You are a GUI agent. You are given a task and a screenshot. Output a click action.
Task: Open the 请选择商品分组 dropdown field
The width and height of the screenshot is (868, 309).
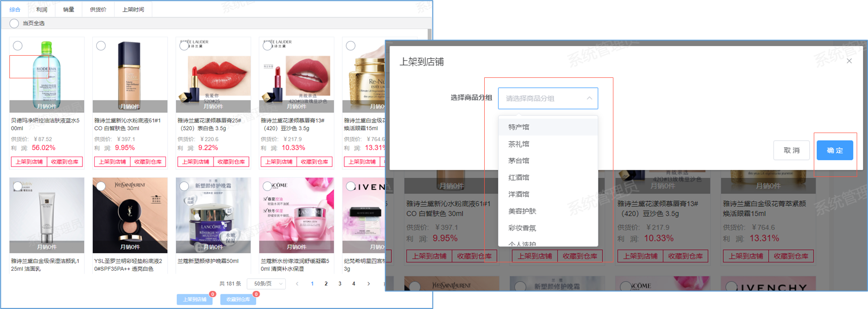548,98
